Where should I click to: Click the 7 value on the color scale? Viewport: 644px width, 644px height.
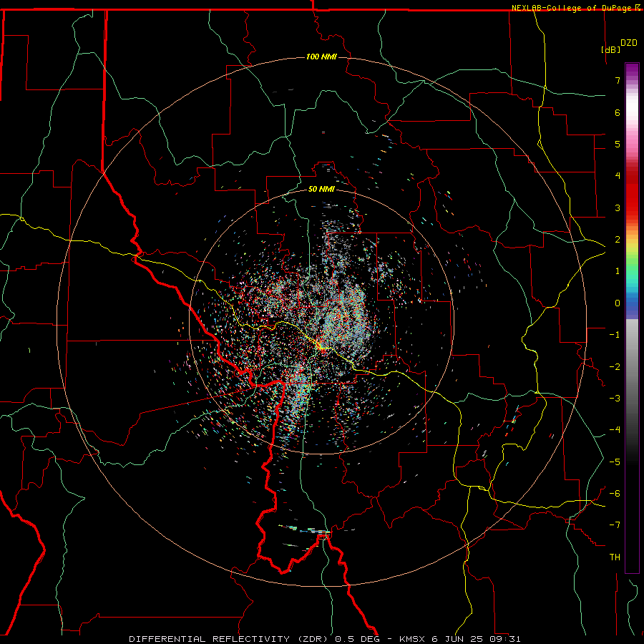[618, 80]
